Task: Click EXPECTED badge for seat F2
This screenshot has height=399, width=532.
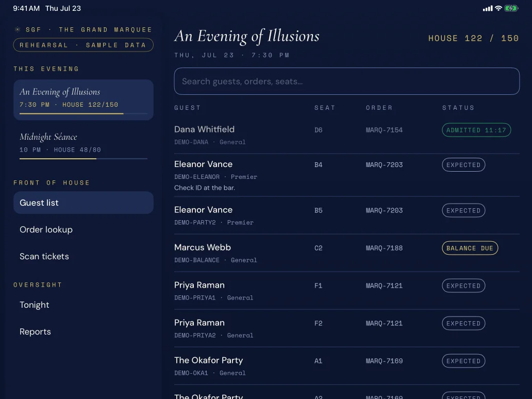Action: pos(463,323)
